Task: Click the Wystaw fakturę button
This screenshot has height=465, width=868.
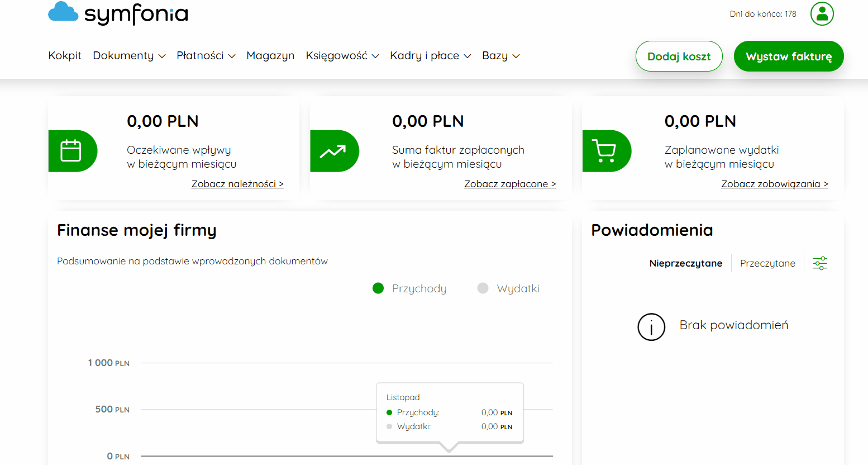Action: pyautogui.click(x=789, y=56)
